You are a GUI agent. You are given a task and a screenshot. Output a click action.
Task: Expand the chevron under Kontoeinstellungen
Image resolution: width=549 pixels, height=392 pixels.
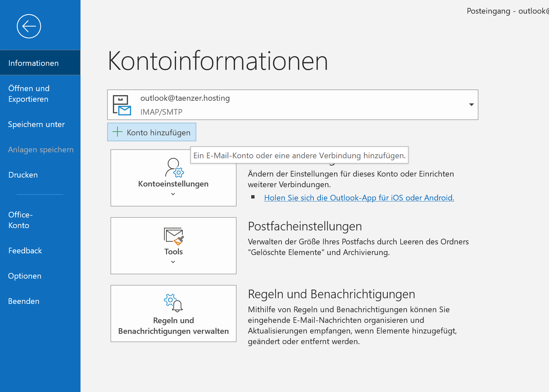click(173, 194)
